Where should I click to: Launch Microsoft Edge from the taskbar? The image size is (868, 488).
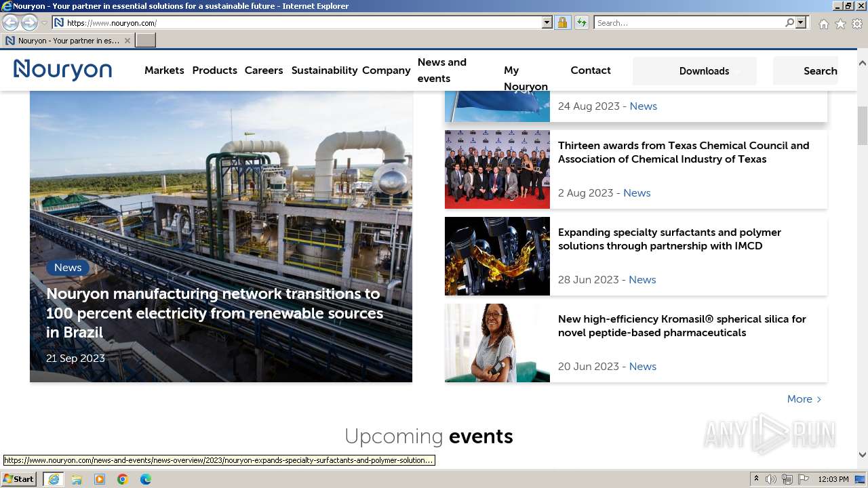pos(146,479)
